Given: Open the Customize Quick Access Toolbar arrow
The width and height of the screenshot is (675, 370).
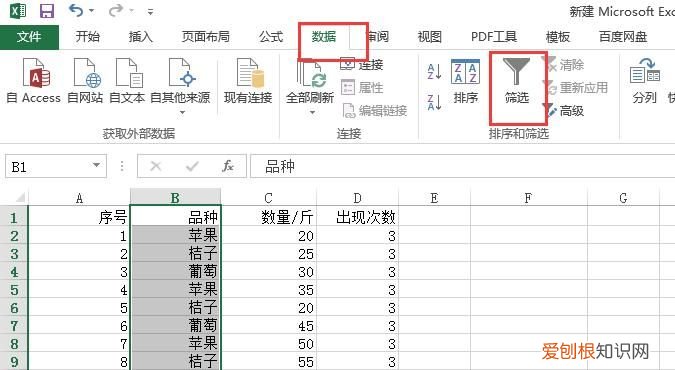Looking at the screenshot, I should pos(150,12).
